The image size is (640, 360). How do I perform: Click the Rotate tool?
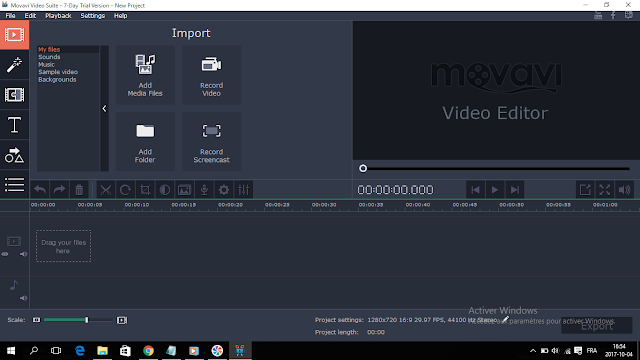coord(125,190)
